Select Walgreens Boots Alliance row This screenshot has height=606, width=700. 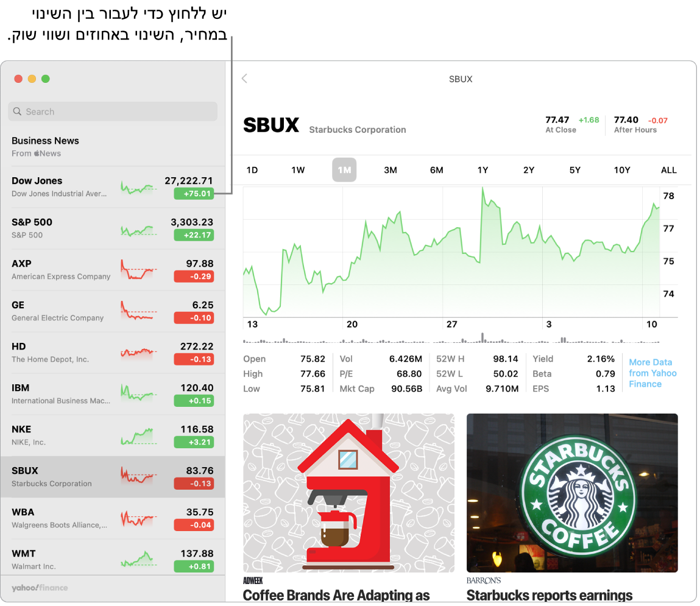[x=113, y=519]
